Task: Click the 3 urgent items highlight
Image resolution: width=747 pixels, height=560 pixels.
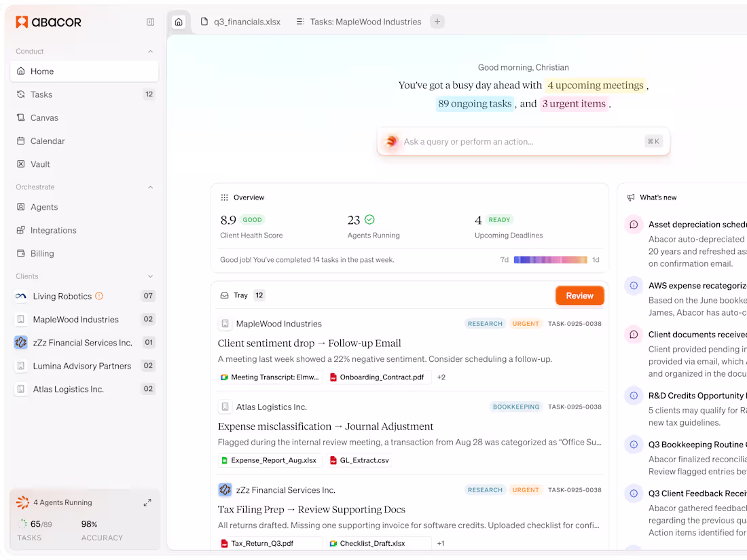Action: [574, 104]
